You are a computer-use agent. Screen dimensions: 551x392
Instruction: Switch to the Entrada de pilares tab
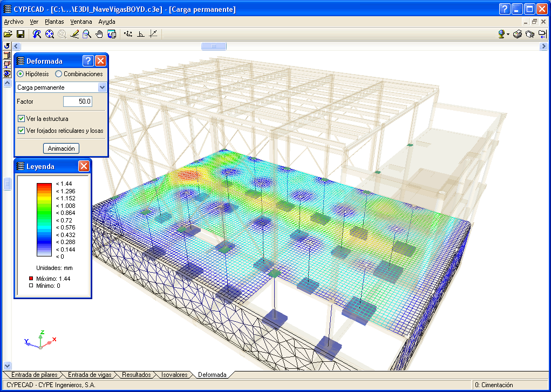click(x=34, y=375)
